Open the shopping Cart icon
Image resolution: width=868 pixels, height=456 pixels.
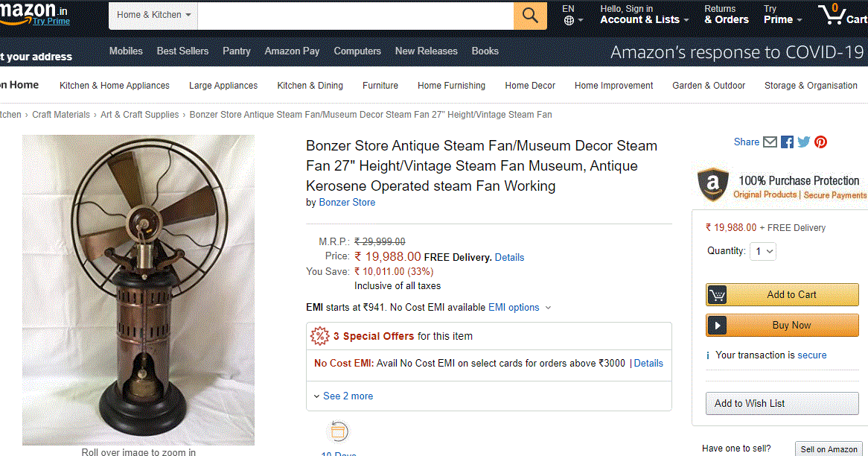point(833,15)
